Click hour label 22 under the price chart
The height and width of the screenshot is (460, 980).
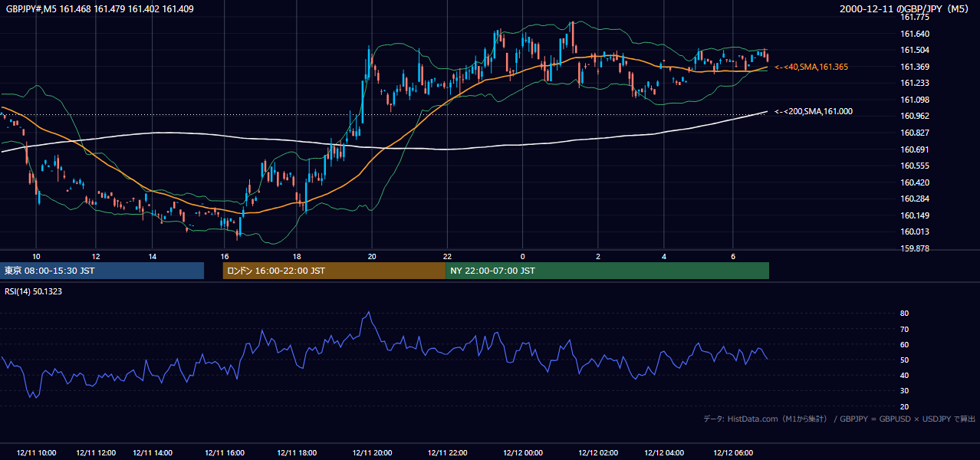tap(447, 256)
